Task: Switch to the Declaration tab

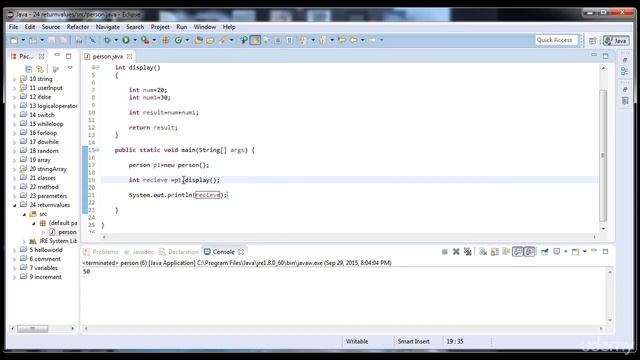Action: (179, 252)
